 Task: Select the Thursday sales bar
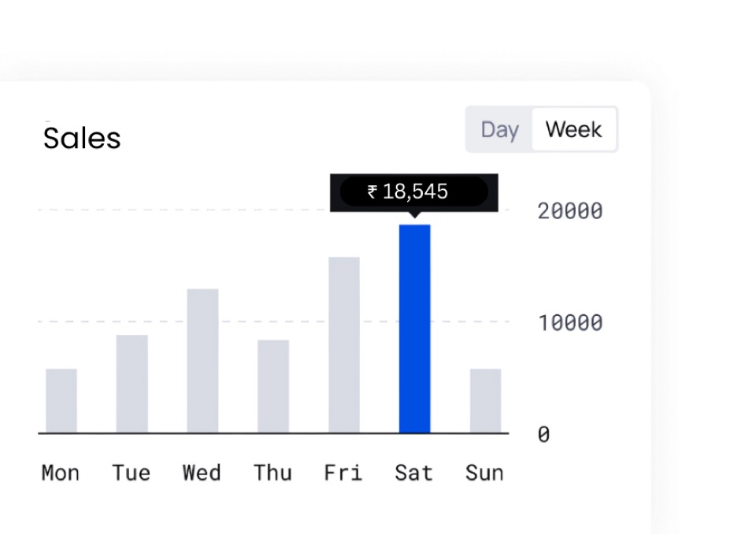272,386
